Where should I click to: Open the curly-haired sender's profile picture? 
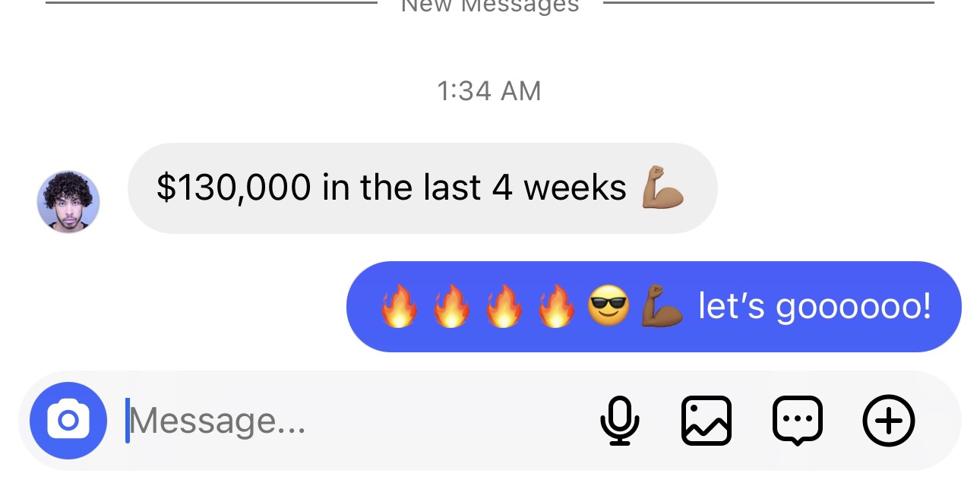click(x=68, y=201)
